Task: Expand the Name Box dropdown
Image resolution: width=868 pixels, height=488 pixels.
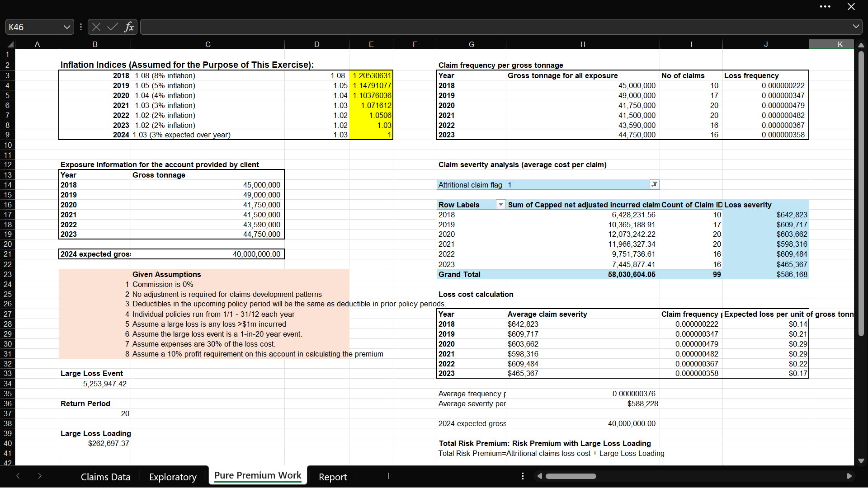Action: [x=67, y=27]
